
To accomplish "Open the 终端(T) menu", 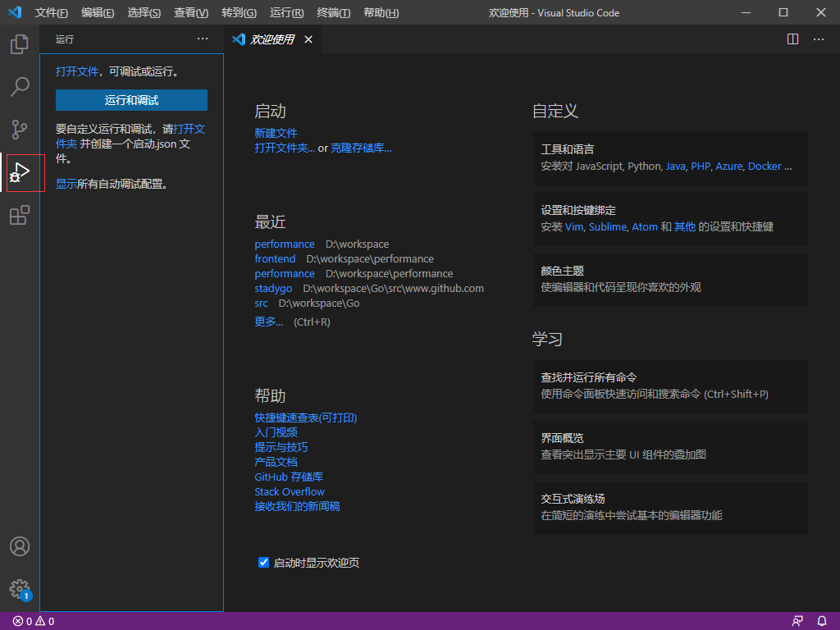I will pyautogui.click(x=334, y=13).
